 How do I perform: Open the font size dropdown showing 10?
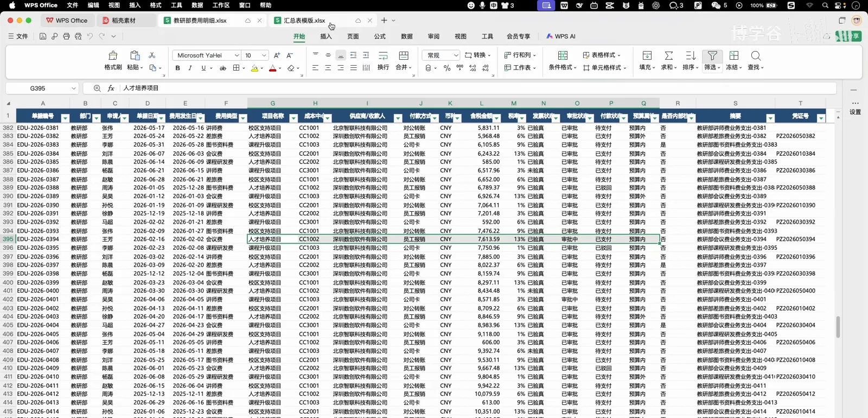click(x=264, y=55)
